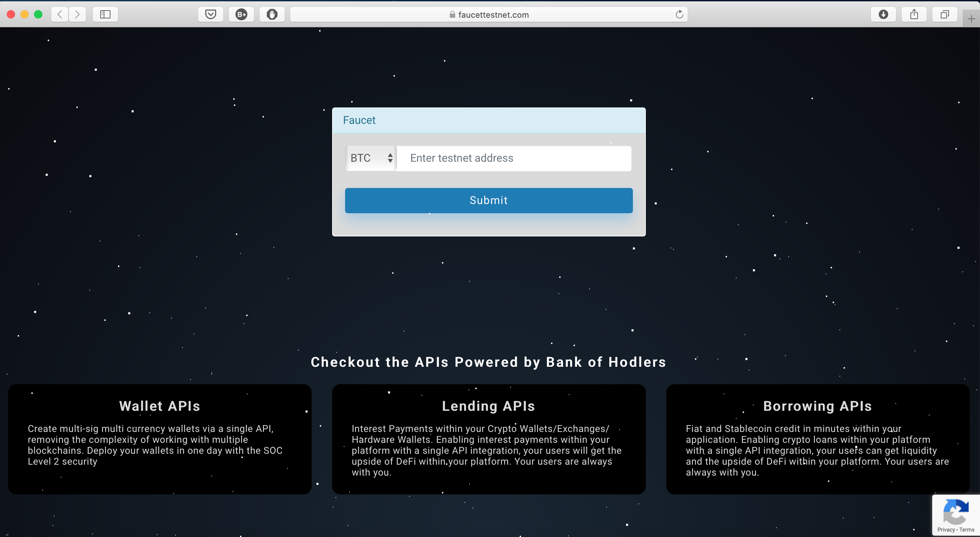Viewport: 980px width, 537px height.
Task: Go back with the left arrow button
Action: [x=60, y=14]
